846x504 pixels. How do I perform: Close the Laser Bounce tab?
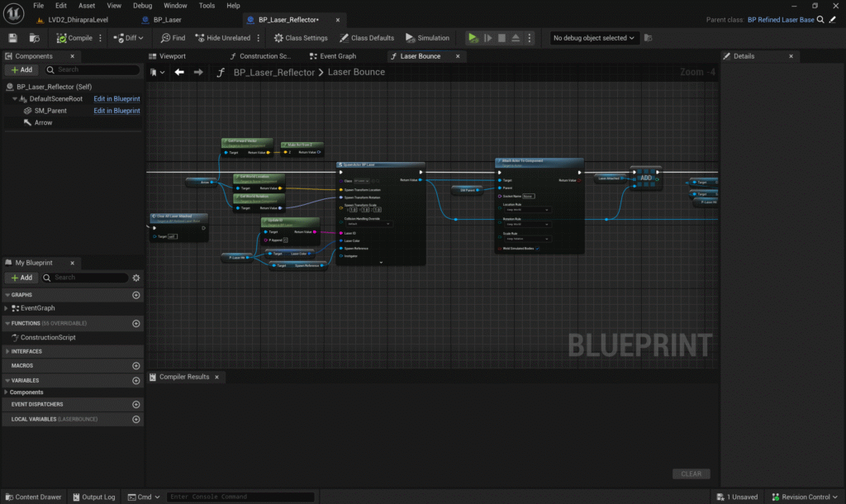coord(458,56)
